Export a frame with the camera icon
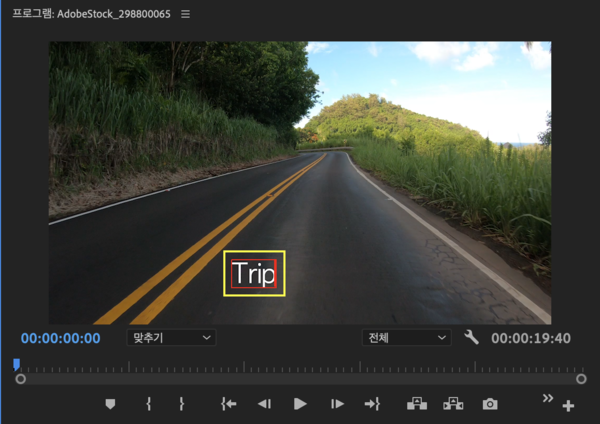This screenshot has height=424, width=600. [x=490, y=404]
